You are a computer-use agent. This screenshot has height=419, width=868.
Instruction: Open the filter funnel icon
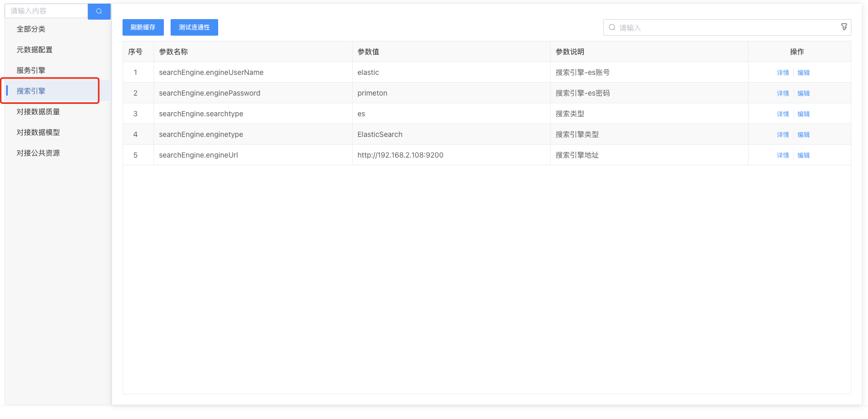[x=844, y=27]
